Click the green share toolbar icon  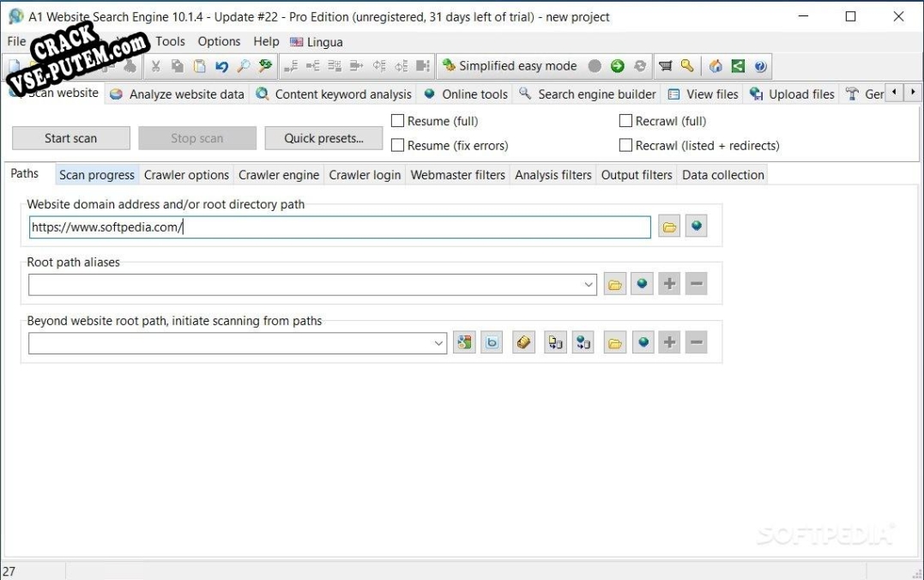coord(738,66)
